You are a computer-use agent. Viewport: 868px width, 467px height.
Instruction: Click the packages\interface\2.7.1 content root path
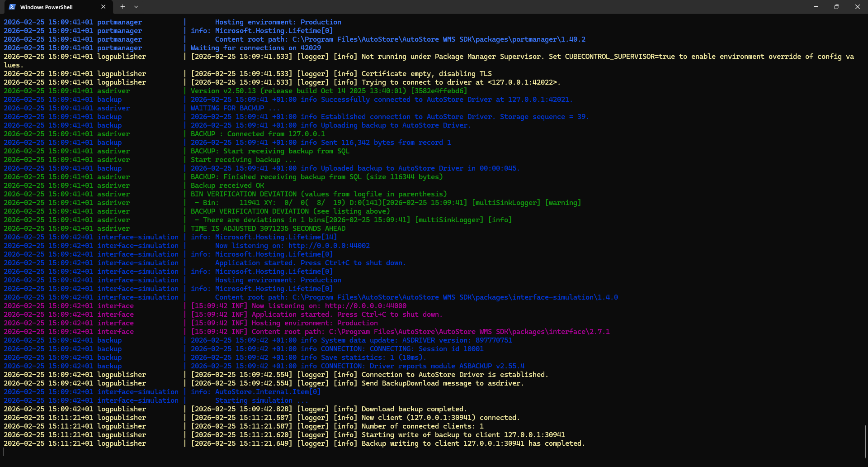pos(469,332)
